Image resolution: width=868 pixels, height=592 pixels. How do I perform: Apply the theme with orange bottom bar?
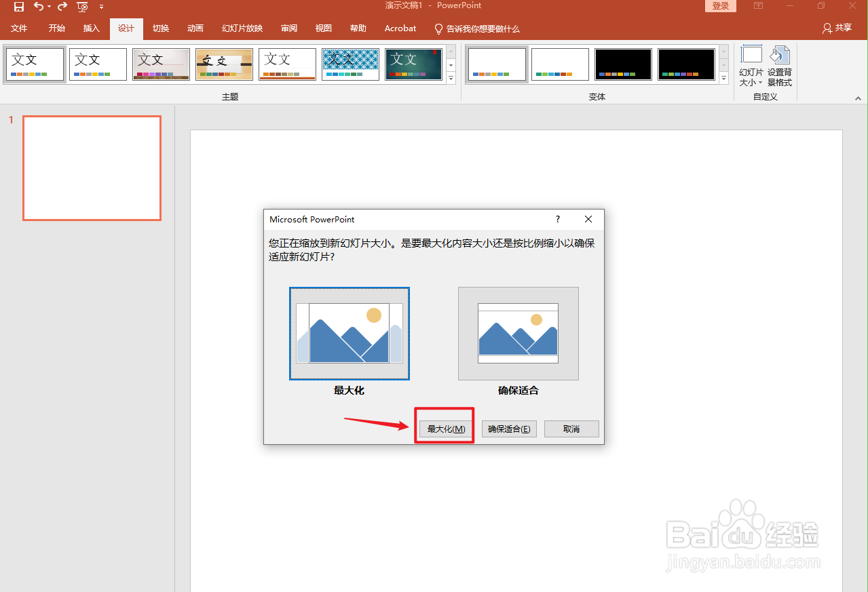pos(287,64)
